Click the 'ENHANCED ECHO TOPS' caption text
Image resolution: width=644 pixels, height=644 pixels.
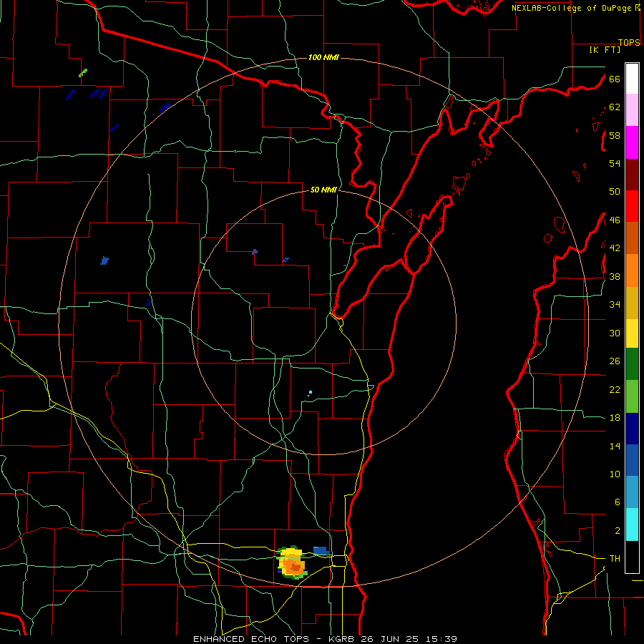coord(251,639)
